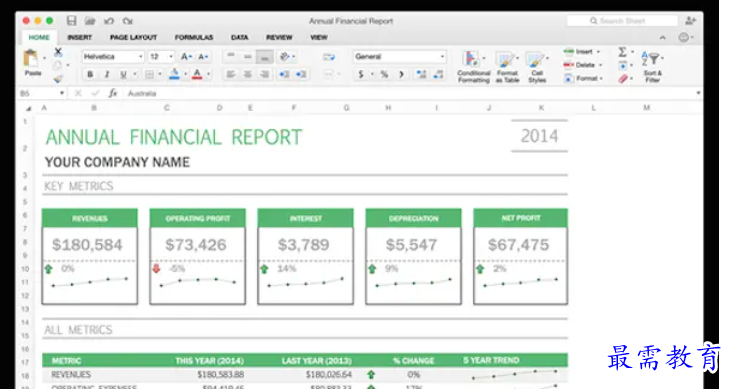This screenshot has width=729, height=389.
Task: Pick the fill color bucket swatch
Action: click(174, 74)
